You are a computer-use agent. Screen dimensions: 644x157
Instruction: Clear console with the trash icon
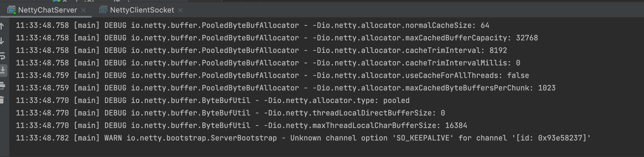pyautogui.click(x=2, y=100)
